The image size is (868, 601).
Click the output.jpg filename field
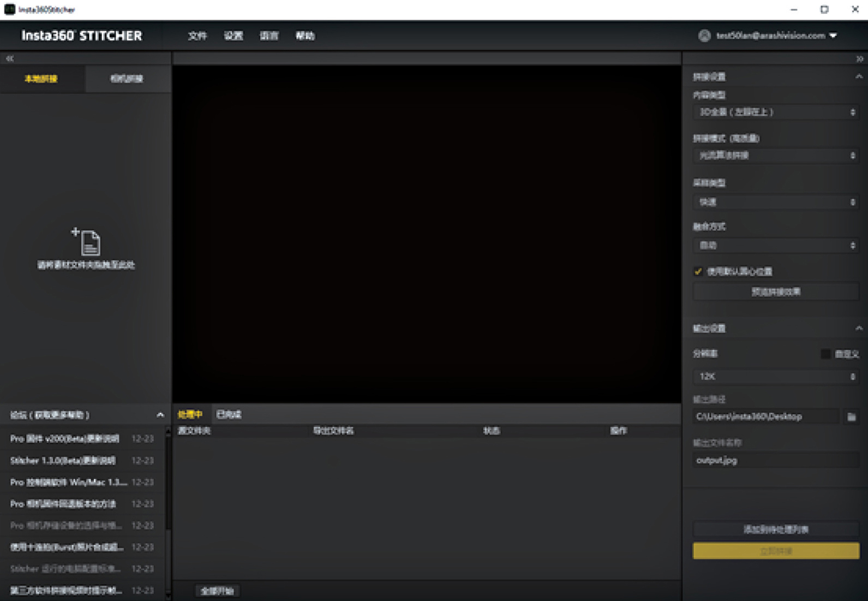point(775,460)
